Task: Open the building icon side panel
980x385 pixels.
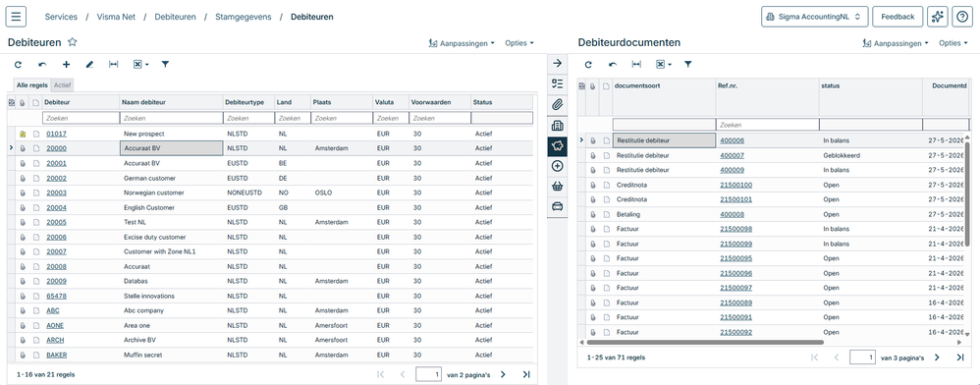Action: (x=558, y=125)
